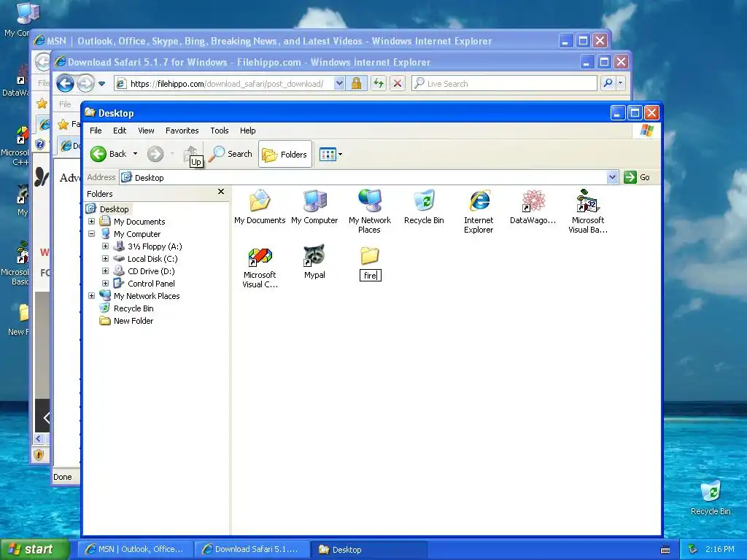Click the Windows flag logo in Desktop window
747x560 pixels.
646,131
